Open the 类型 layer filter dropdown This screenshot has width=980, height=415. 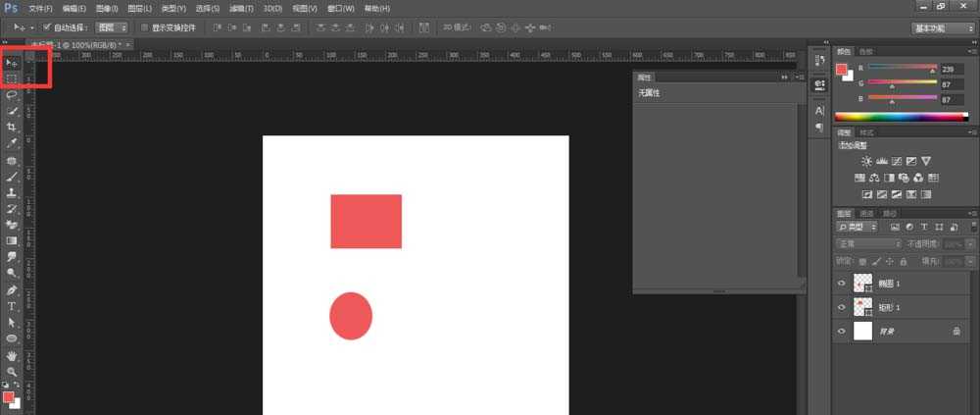[x=857, y=227]
